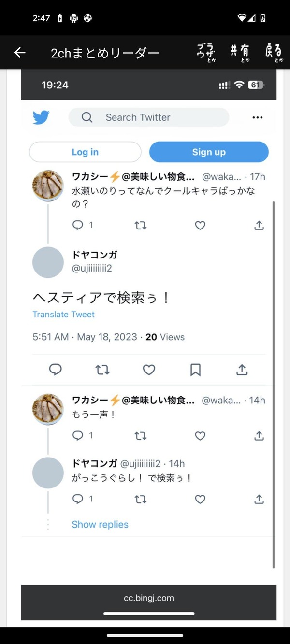Open the three-dot more menu
The image size is (290, 644).
pyautogui.click(x=258, y=117)
